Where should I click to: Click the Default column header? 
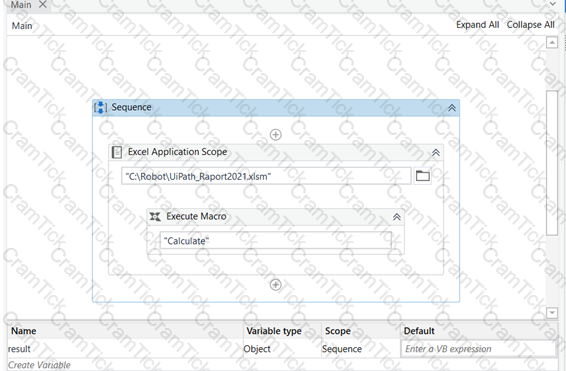click(x=419, y=331)
